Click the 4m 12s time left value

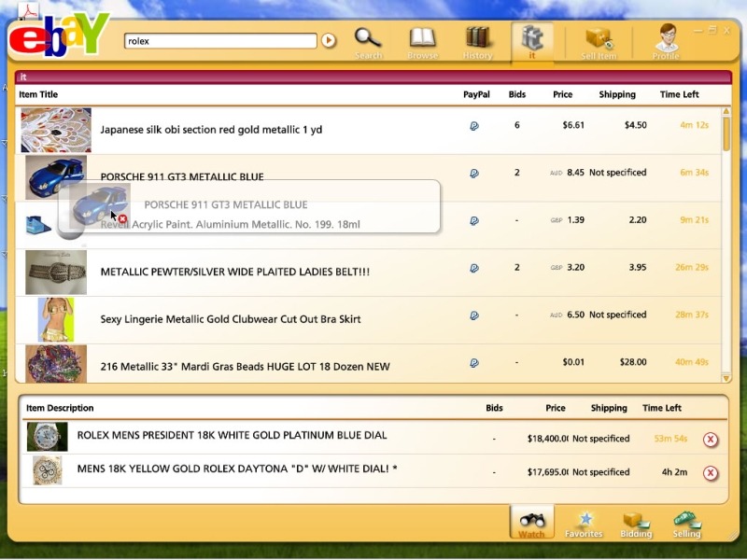[x=694, y=125]
